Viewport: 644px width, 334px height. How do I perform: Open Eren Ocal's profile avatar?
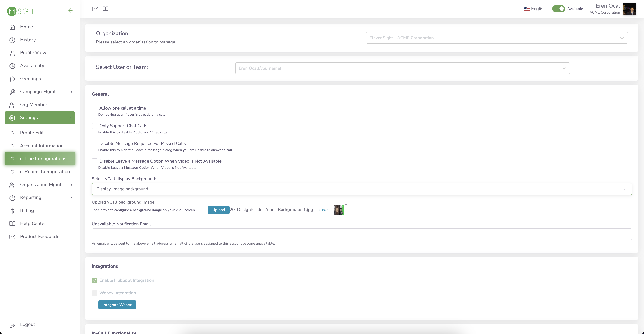coord(629,9)
